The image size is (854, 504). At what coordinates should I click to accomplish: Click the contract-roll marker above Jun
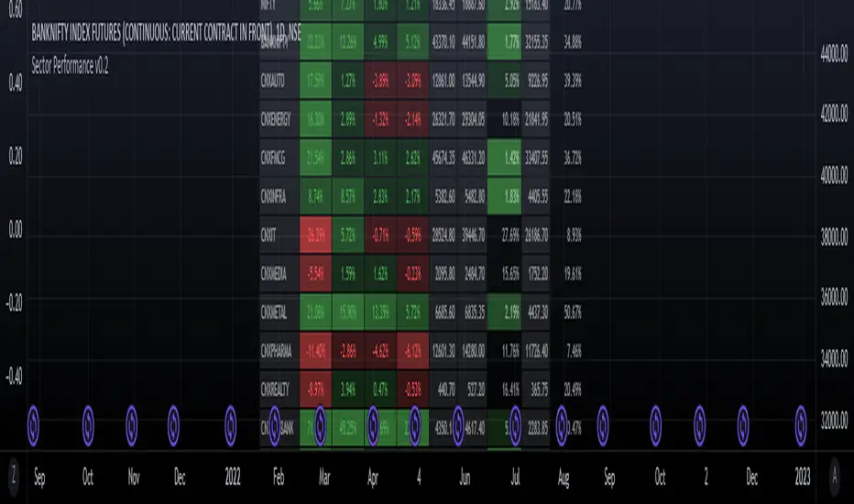tap(458, 425)
